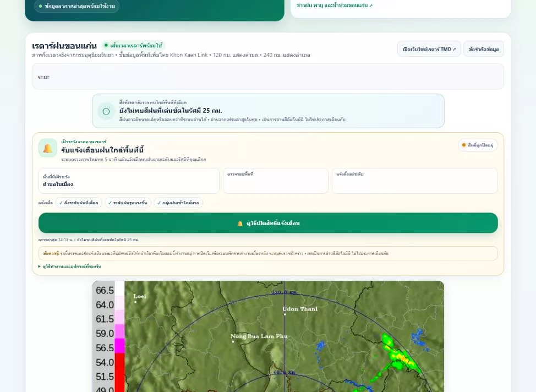This screenshot has width=536, height=392.
Task: Select the 'ตำบลในเมือง' monitored area field
Action: (129, 181)
